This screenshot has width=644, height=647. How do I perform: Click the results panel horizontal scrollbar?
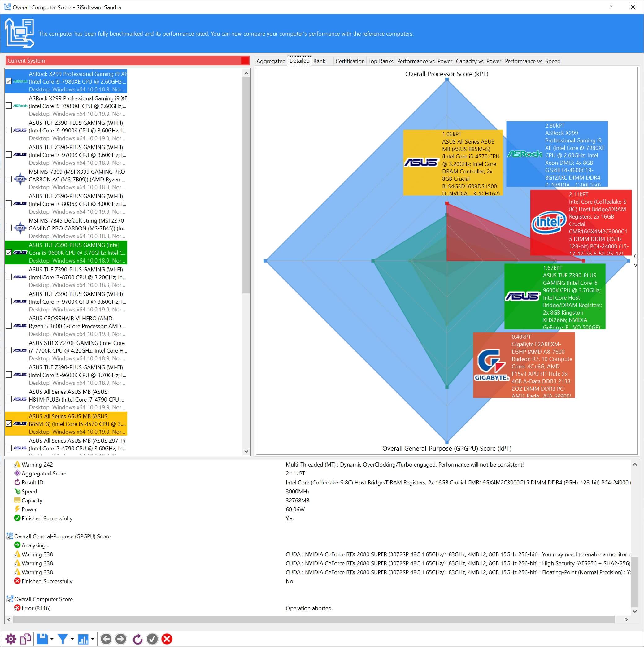(311, 619)
